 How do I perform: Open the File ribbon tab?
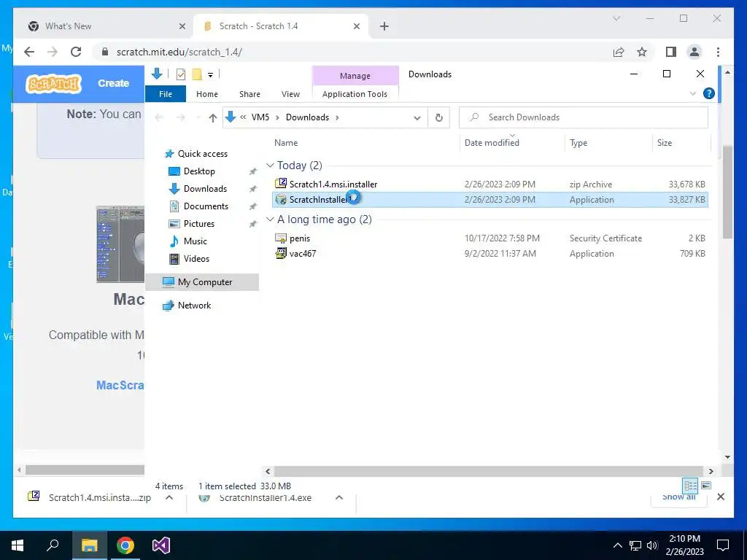coord(166,94)
